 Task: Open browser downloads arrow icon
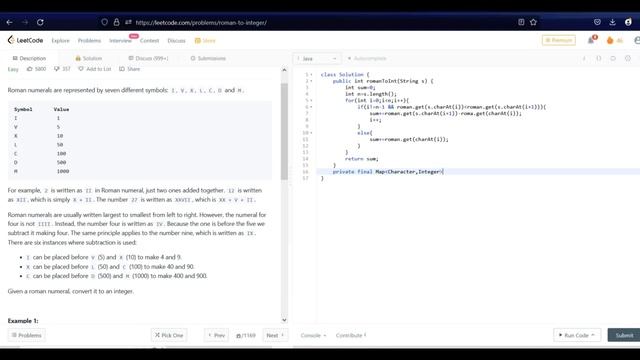[x=612, y=22]
